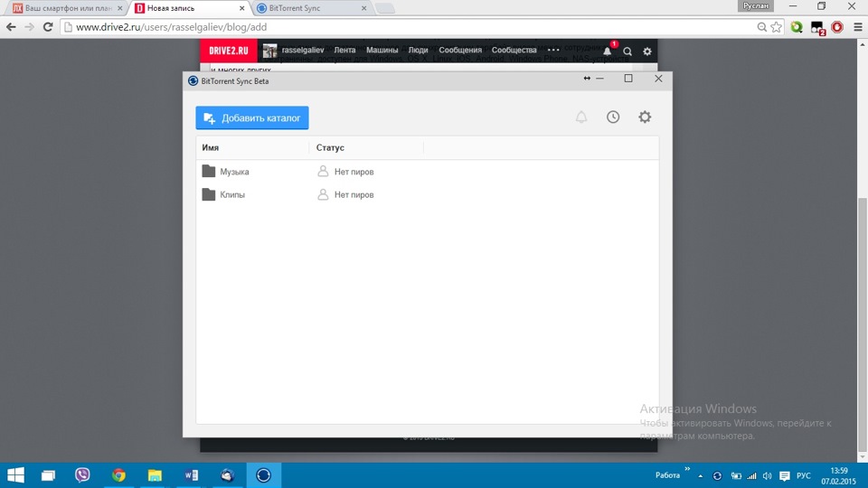Screen dimensions: 868x488
Task: Select the Клипы folder row
Action: (x=428, y=195)
